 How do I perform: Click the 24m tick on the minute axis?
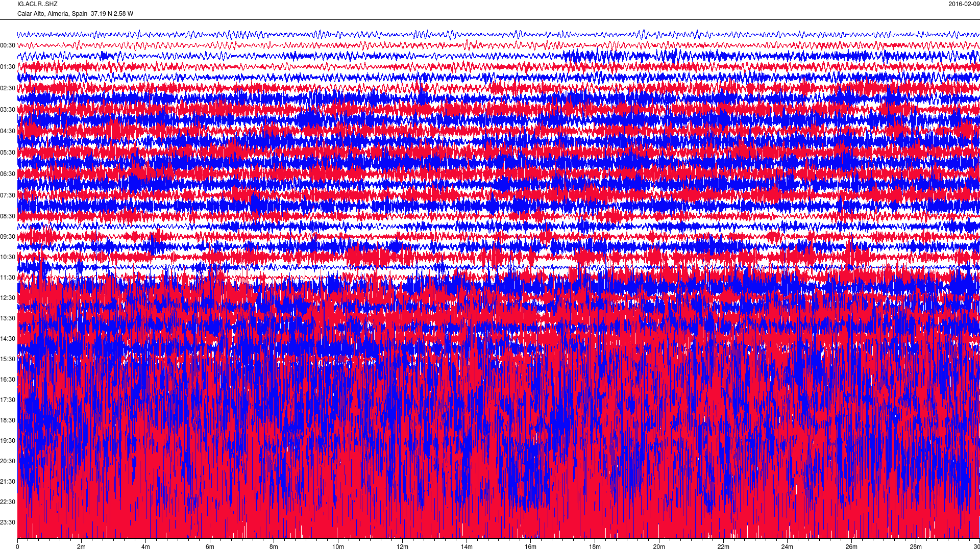787,547
